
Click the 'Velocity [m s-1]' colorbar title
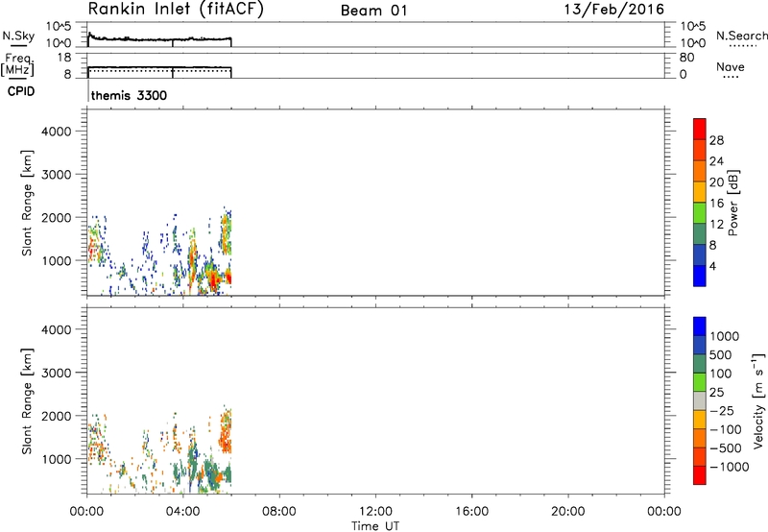tap(757, 400)
